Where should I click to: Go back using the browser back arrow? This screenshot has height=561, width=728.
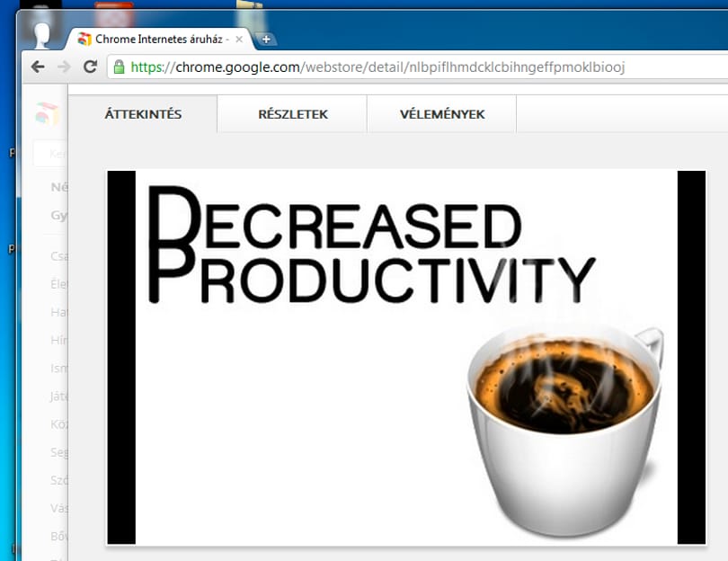coord(38,67)
